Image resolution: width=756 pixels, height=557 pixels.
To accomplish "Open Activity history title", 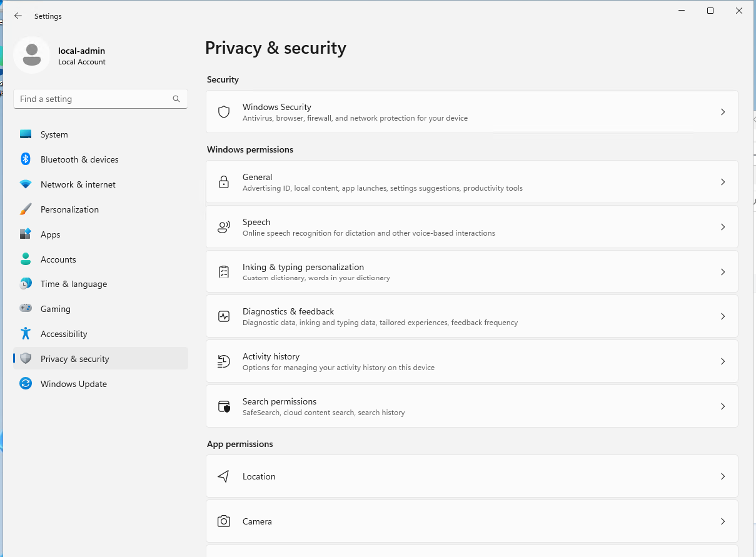I will point(271,356).
